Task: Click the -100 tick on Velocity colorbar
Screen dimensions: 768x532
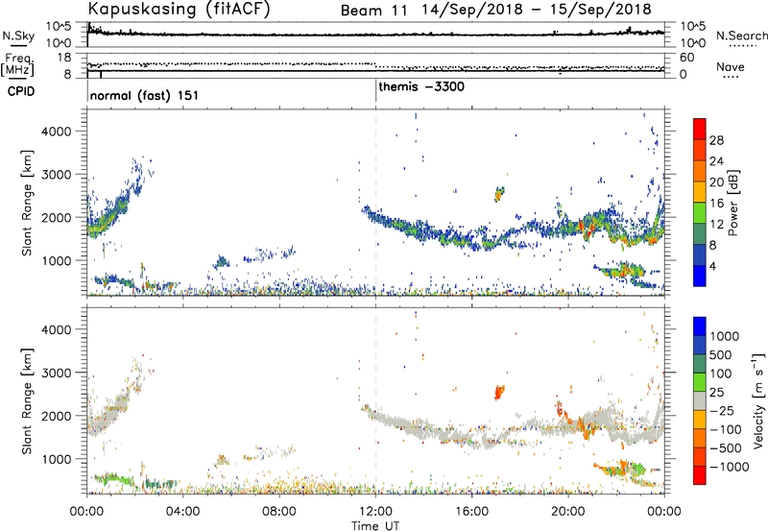Action: [726, 429]
